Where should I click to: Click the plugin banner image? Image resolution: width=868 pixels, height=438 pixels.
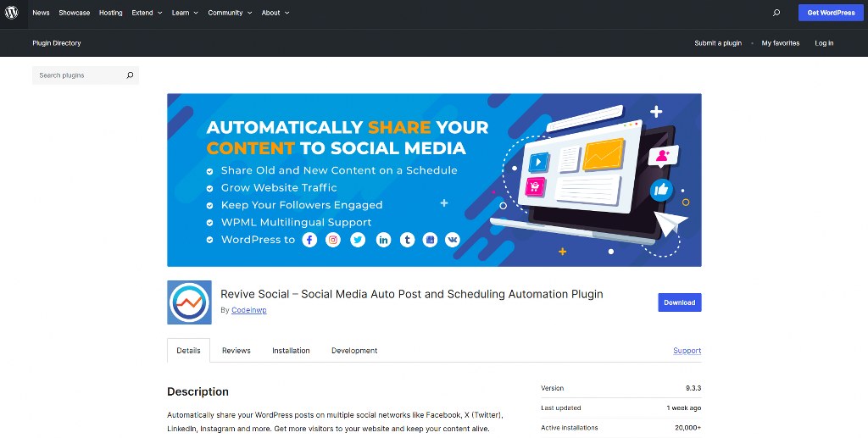(434, 180)
